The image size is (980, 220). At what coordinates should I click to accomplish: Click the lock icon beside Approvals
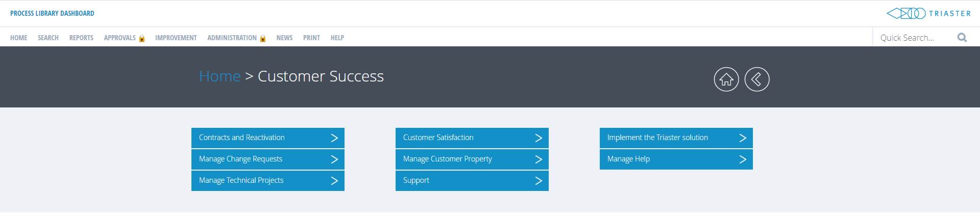coord(142,38)
